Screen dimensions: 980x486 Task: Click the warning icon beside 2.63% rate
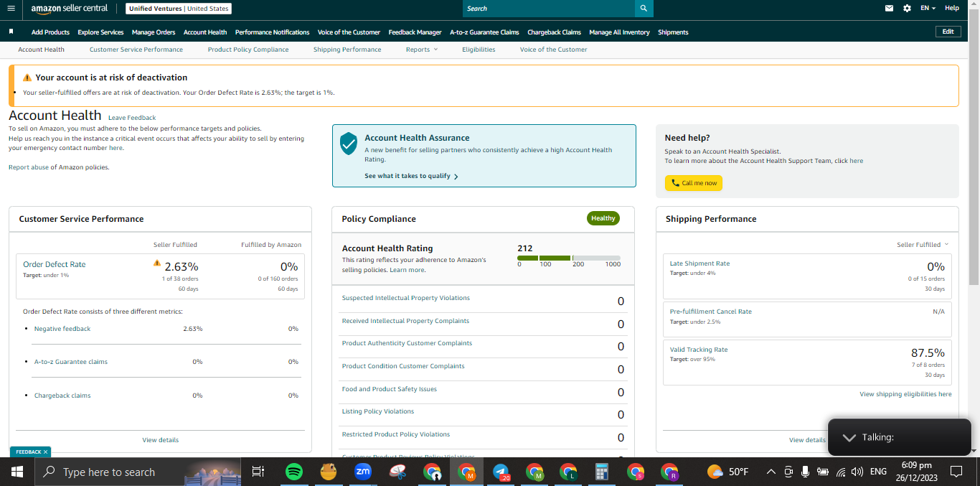tap(157, 263)
